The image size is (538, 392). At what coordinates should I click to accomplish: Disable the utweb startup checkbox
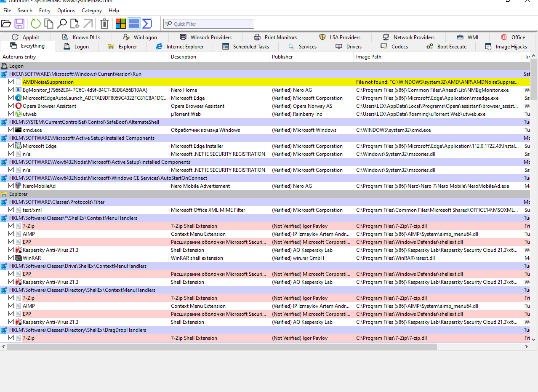tap(11, 114)
